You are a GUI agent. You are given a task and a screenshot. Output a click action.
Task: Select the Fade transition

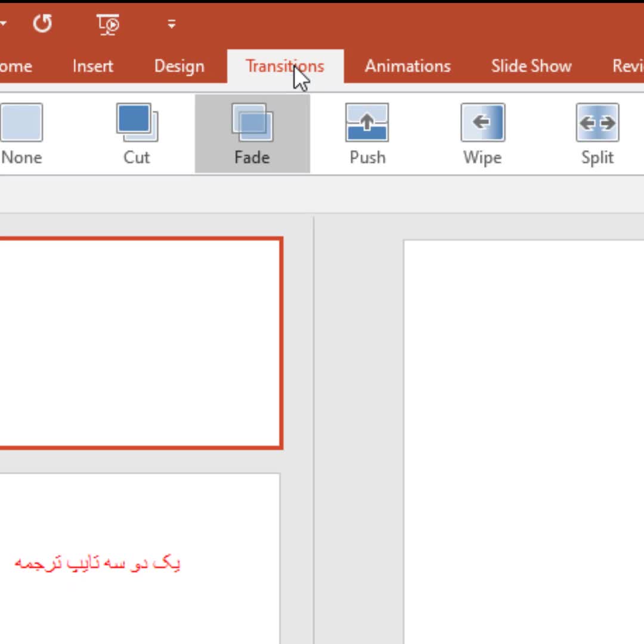point(252,134)
